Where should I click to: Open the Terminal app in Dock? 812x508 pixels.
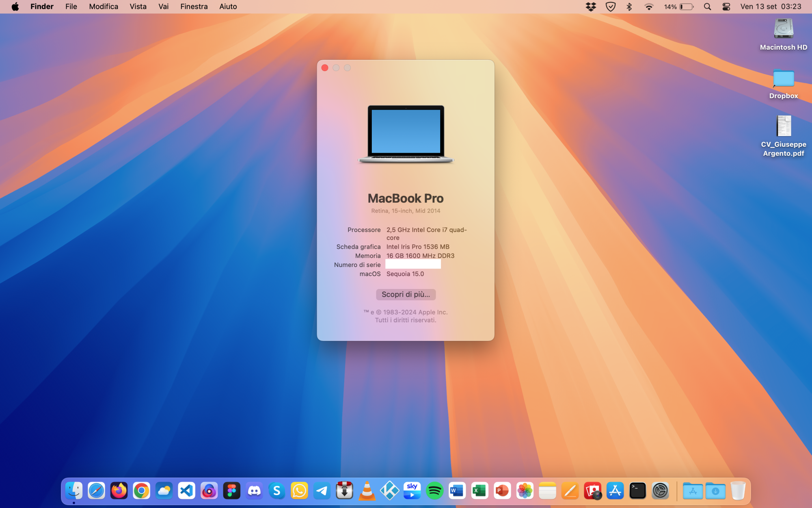click(x=637, y=491)
